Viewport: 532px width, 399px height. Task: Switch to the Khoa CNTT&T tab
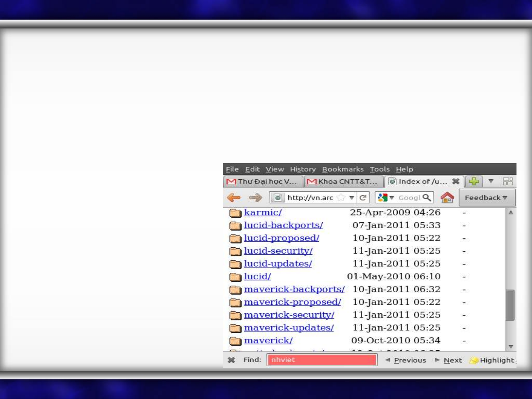click(x=343, y=182)
